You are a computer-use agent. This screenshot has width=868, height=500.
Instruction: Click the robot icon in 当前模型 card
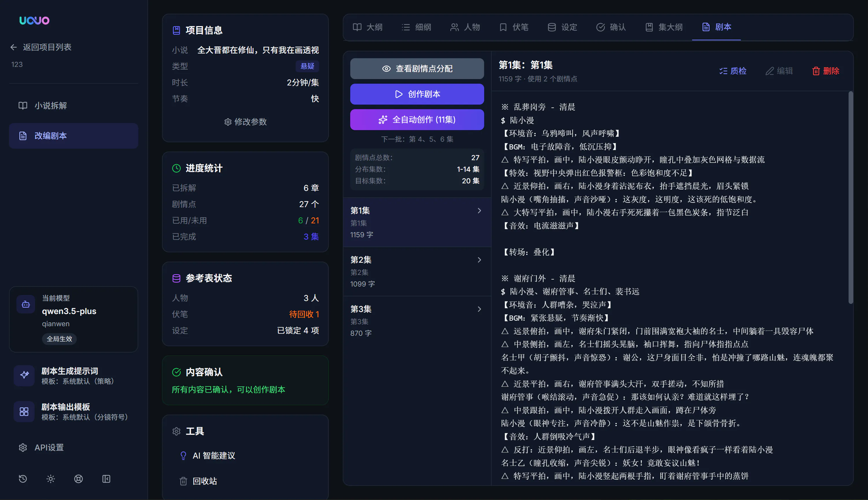(26, 304)
